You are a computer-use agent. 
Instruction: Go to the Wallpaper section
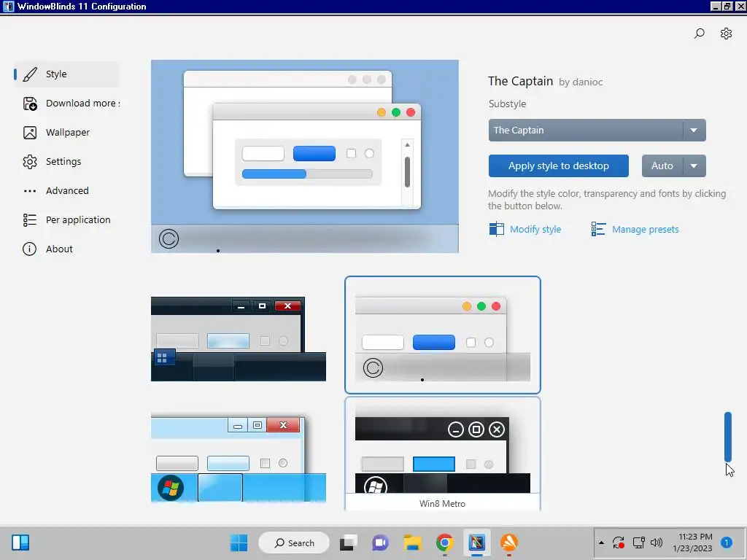[x=66, y=133]
